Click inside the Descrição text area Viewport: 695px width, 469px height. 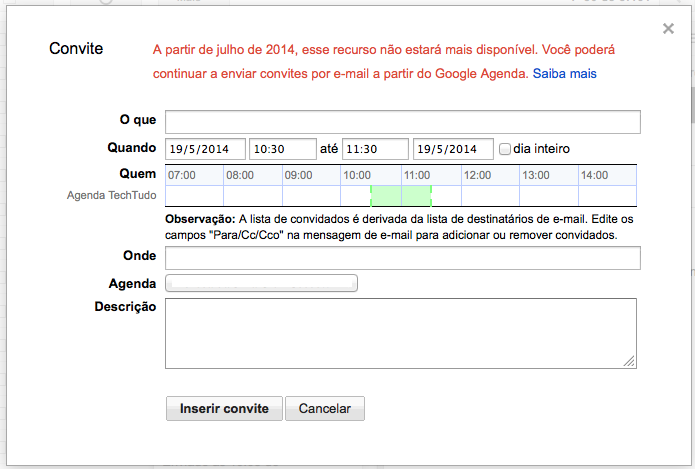tap(401, 333)
